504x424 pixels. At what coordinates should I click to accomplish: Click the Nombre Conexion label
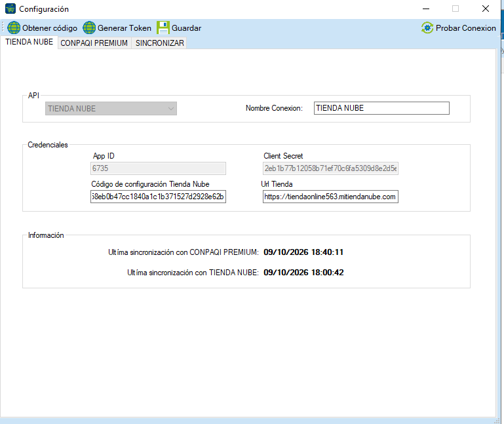click(274, 108)
